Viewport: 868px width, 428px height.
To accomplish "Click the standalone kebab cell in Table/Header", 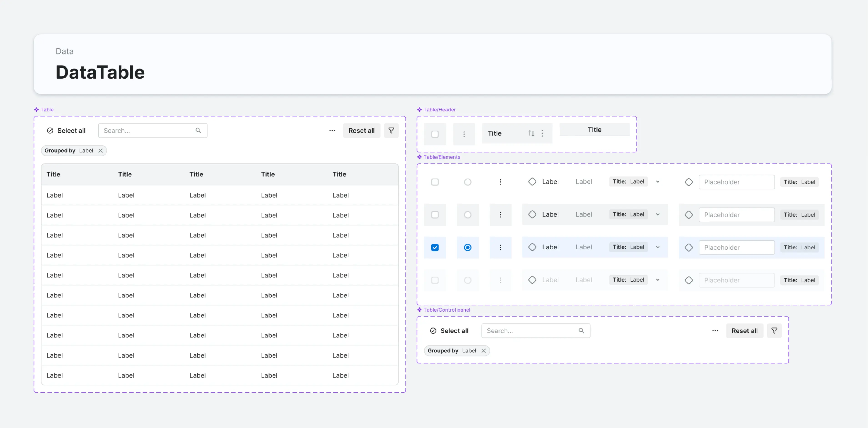I will point(464,134).
